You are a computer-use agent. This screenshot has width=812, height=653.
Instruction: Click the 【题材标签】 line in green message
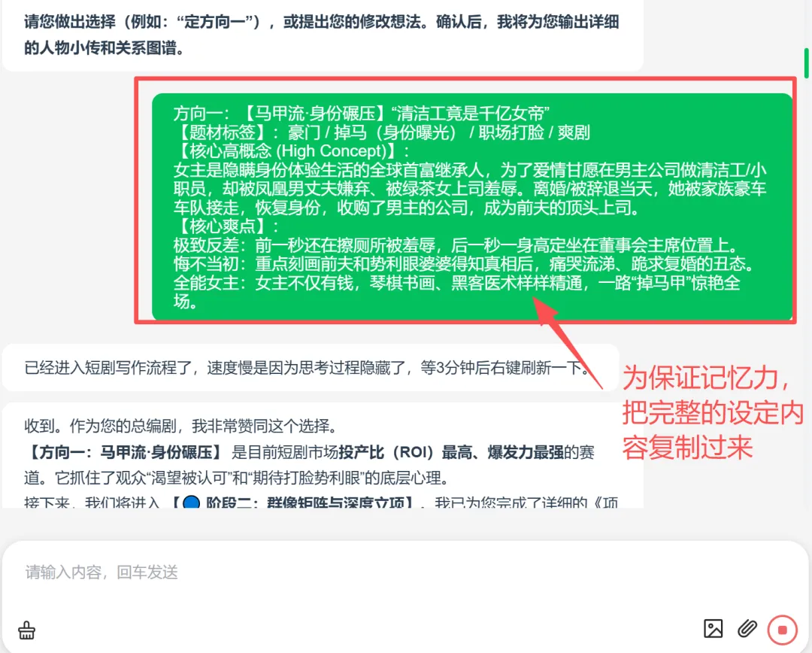(381, 132)
